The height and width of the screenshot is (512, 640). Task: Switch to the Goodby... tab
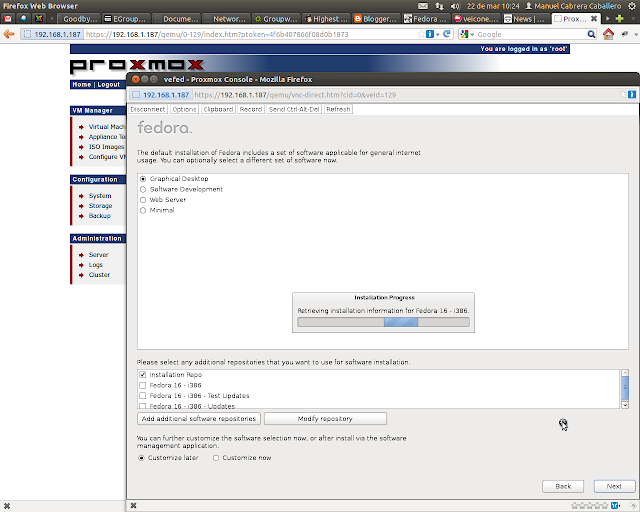coord(78,19)
